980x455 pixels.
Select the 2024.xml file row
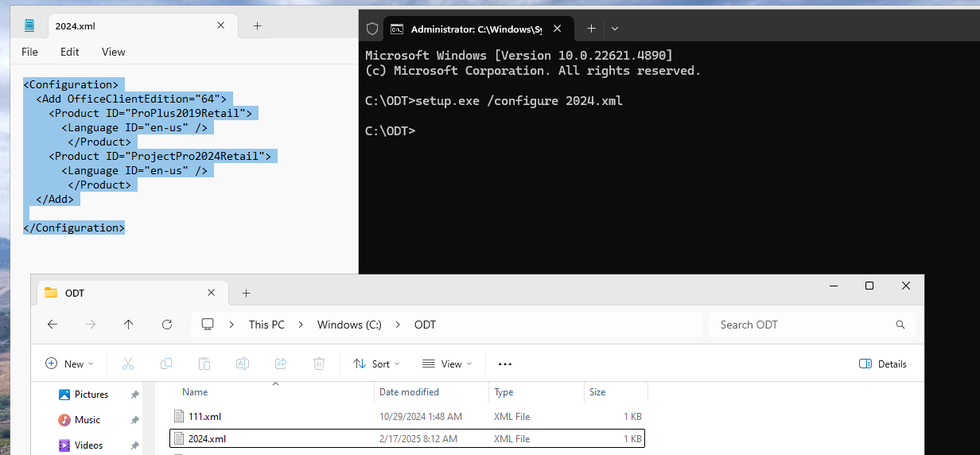coord(407,438)
